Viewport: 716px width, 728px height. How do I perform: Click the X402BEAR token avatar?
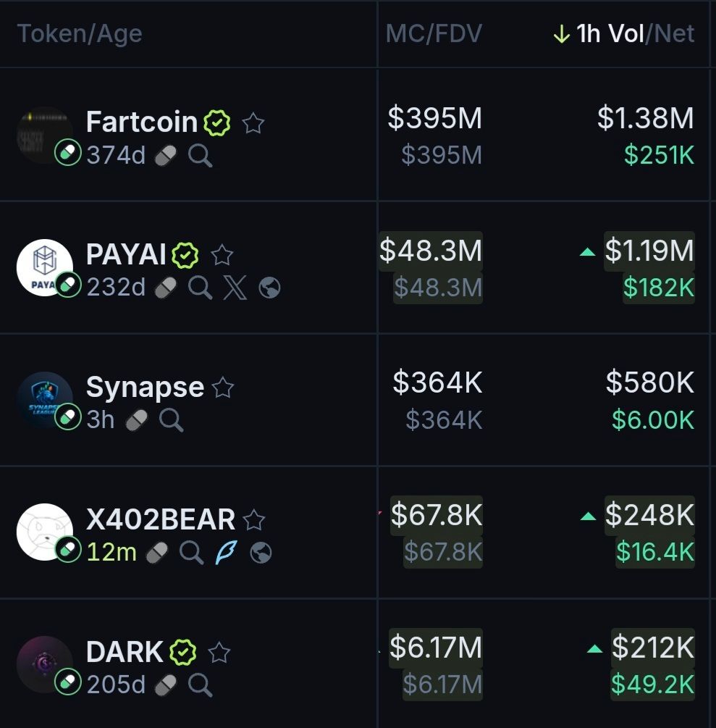pos(44,532)
